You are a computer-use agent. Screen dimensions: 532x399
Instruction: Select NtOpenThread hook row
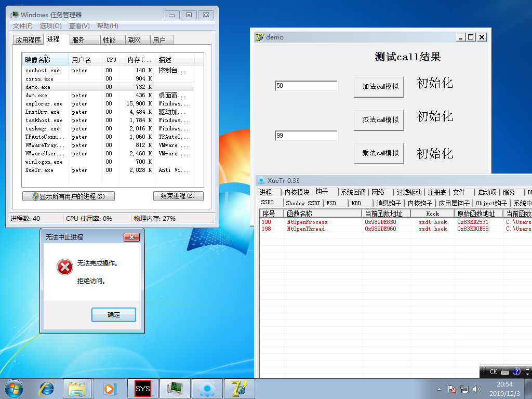(x=395, y=229)
